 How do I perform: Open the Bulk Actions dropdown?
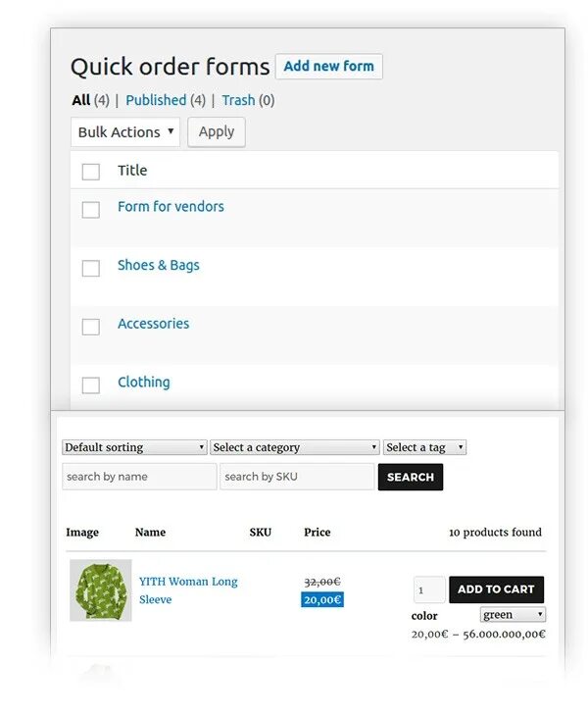click(x=125, y=132)
